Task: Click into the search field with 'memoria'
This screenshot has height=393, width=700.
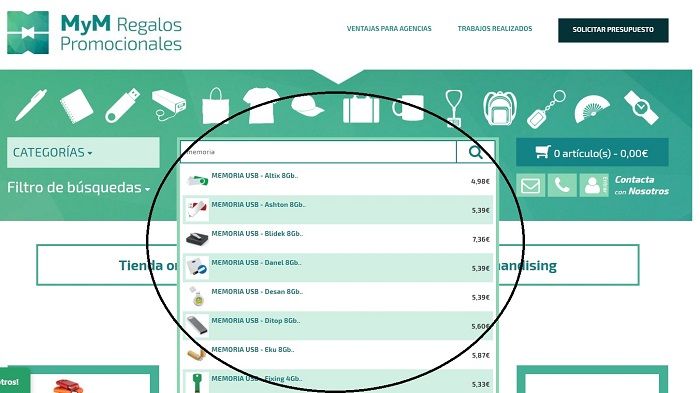Action: point(318,152)
